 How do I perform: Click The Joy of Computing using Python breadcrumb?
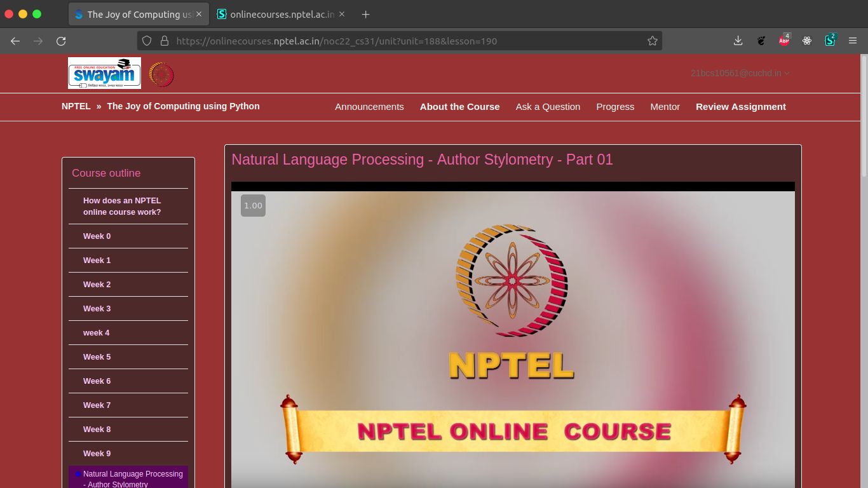183,106
